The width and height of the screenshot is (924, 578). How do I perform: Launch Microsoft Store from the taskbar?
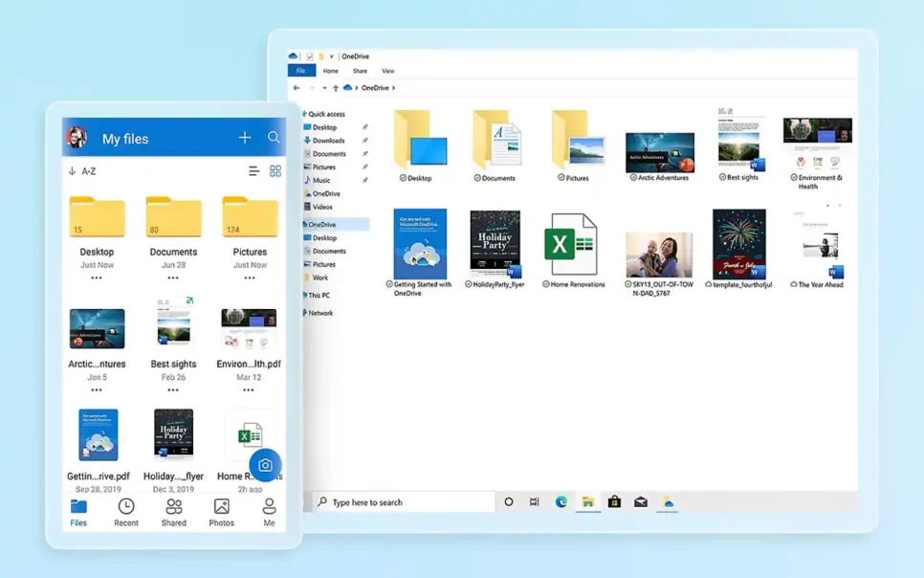(615, 500)
